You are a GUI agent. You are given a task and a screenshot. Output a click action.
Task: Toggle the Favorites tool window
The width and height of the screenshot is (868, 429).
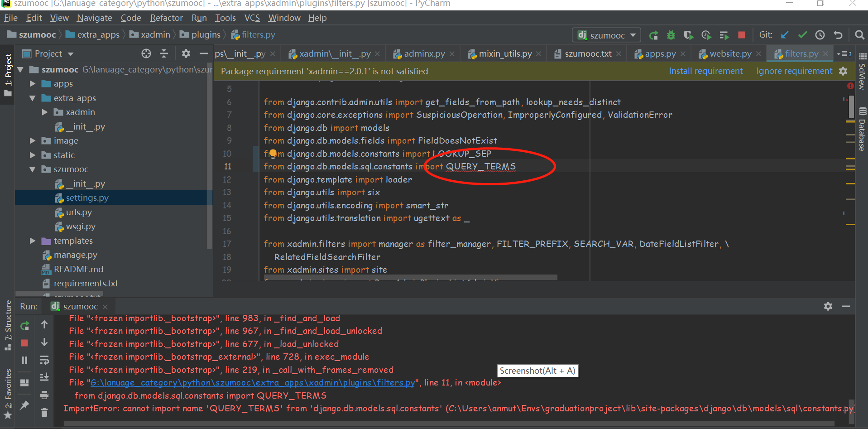tap(8, 394)
